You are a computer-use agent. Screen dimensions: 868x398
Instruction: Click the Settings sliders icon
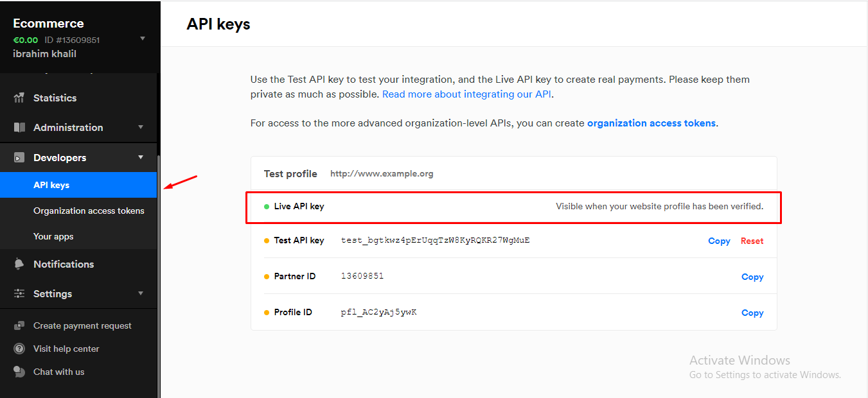[x=19, y=294]
